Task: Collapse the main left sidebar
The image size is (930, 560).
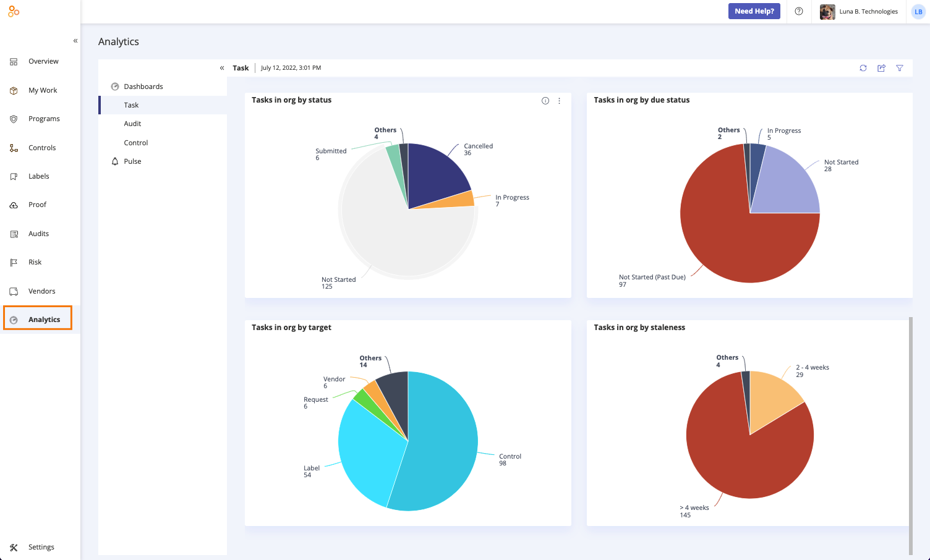Action: click(x=75, y=41)
